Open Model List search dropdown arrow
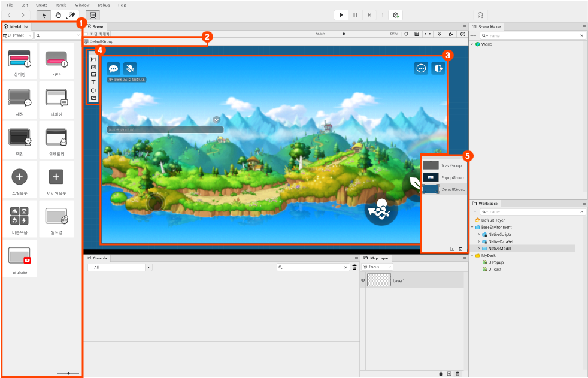The image size is (588, 378). pos(78,35)
